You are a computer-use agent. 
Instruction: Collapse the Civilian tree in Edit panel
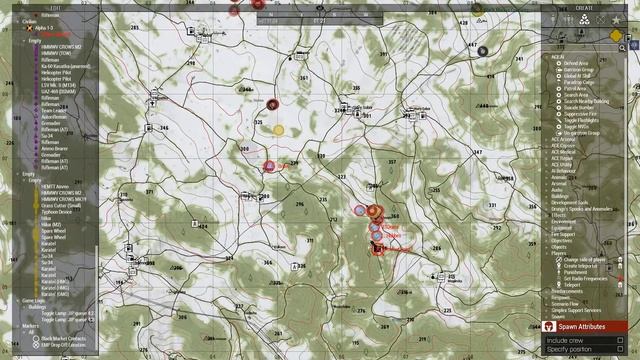[18, 21]
